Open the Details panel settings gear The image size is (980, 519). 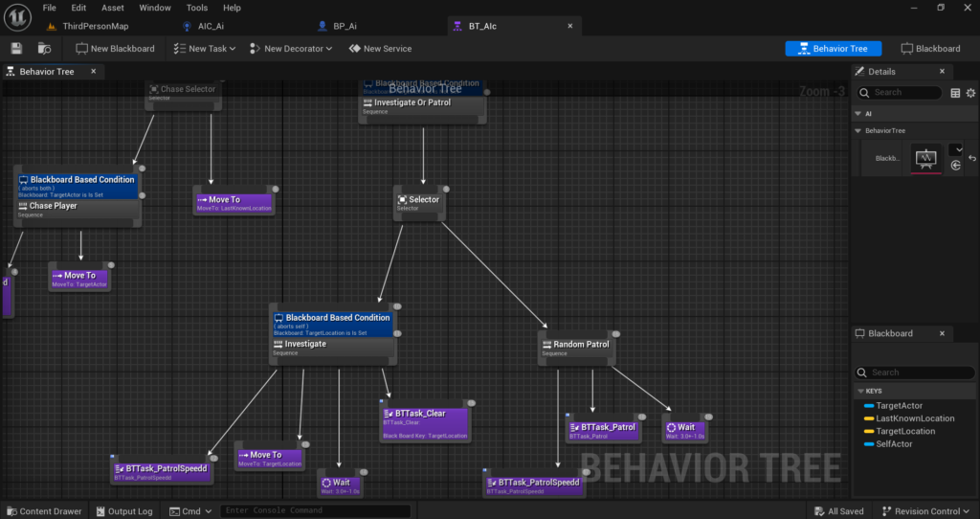click(970, 93)
